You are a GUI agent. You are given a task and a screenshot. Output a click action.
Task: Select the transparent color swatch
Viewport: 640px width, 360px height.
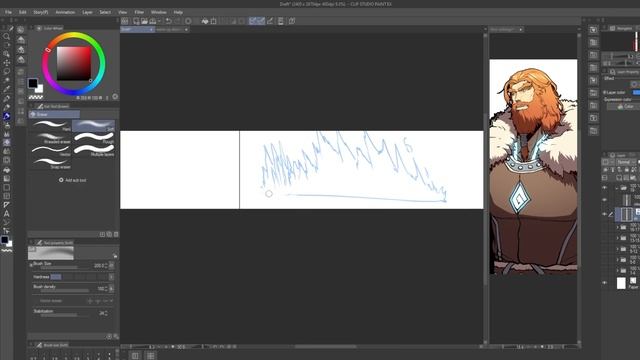coord(36,97)
